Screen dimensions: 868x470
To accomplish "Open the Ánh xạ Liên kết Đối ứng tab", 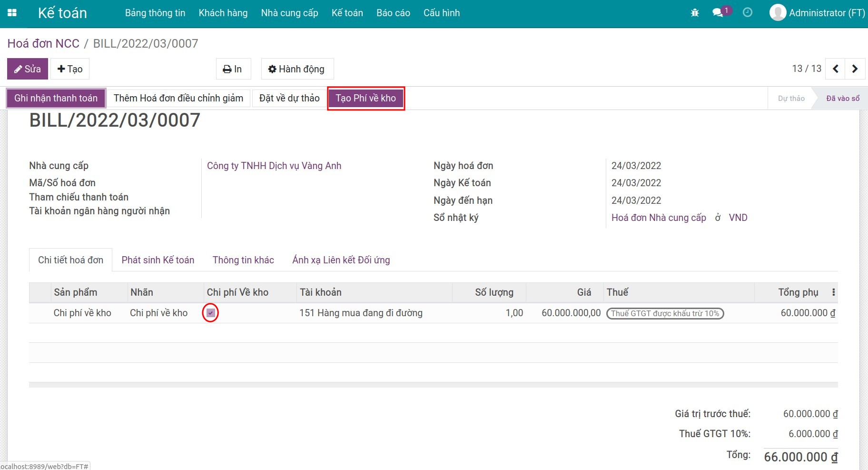I will pos(341,260).
